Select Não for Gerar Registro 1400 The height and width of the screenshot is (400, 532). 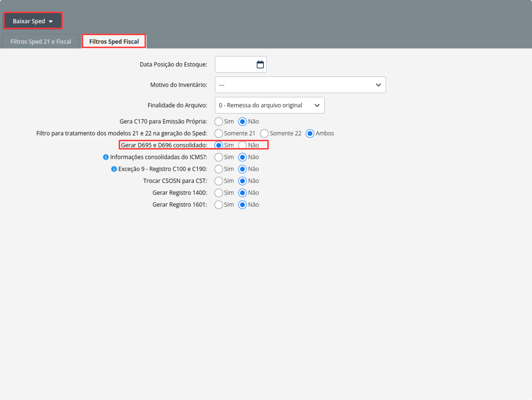point(242,193)
